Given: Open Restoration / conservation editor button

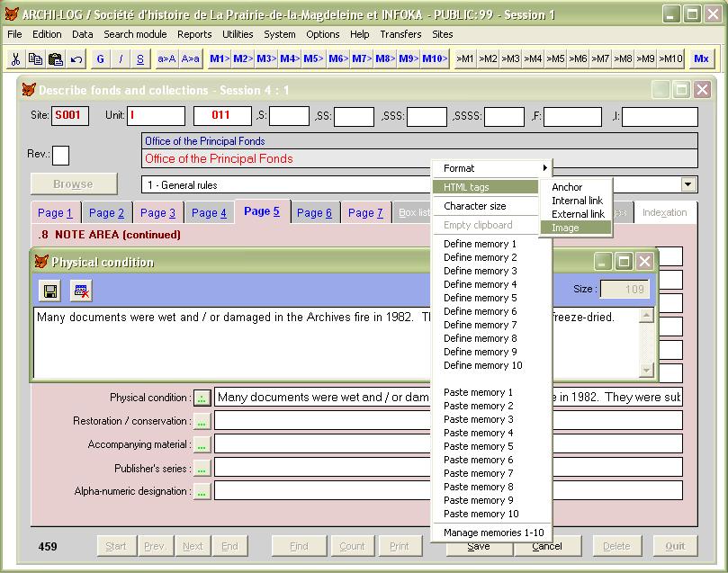Looking at the screenshot, I should (202, 421).
